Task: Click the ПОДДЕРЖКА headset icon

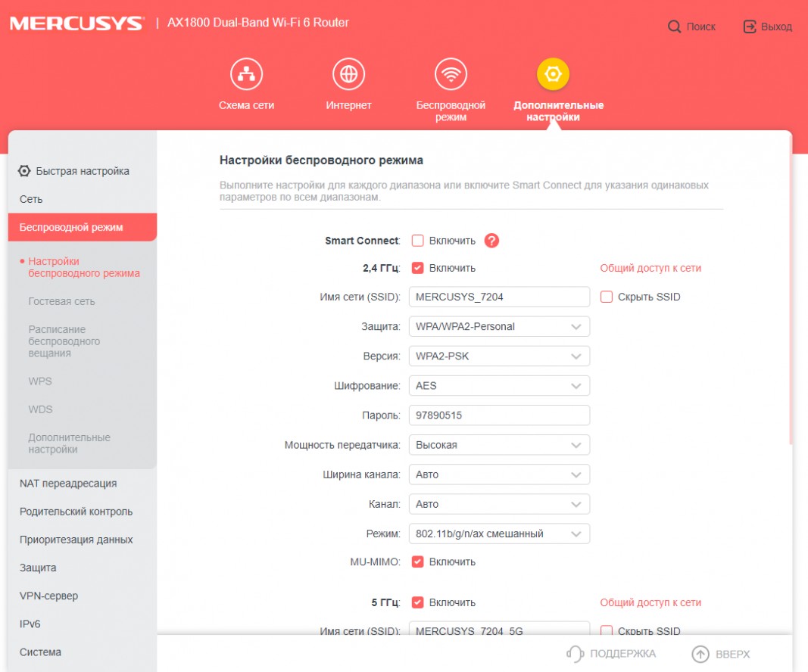Action: click(576, 654)
